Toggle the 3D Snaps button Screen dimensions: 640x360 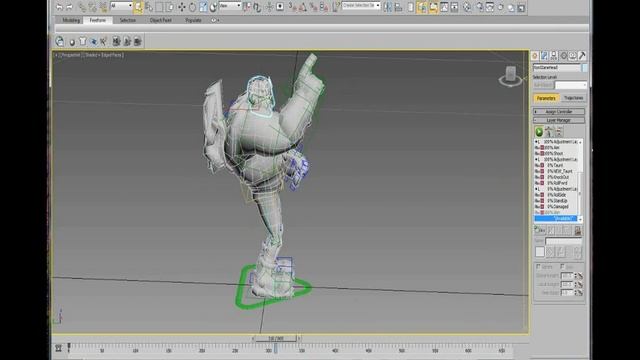point(292,7)
